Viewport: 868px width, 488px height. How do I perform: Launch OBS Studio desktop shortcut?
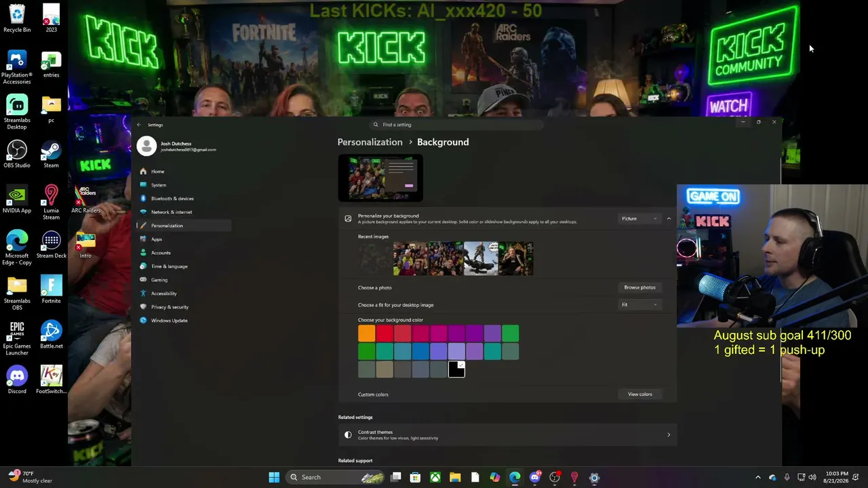17,154
